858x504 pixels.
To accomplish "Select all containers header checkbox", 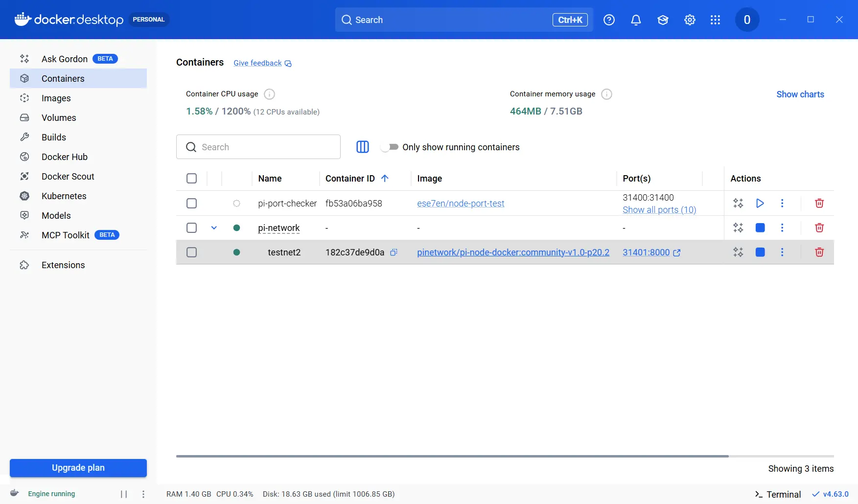I will tap(191, 179).
